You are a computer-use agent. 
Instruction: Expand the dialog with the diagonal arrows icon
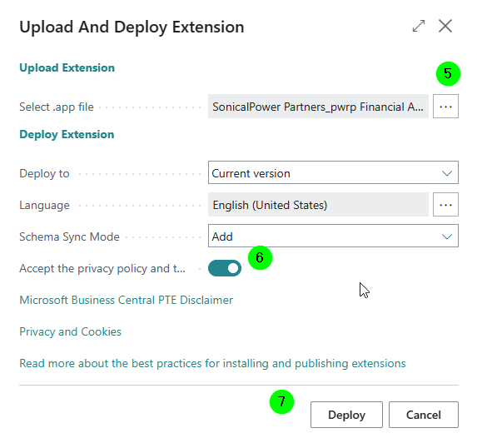click(419, 26)
